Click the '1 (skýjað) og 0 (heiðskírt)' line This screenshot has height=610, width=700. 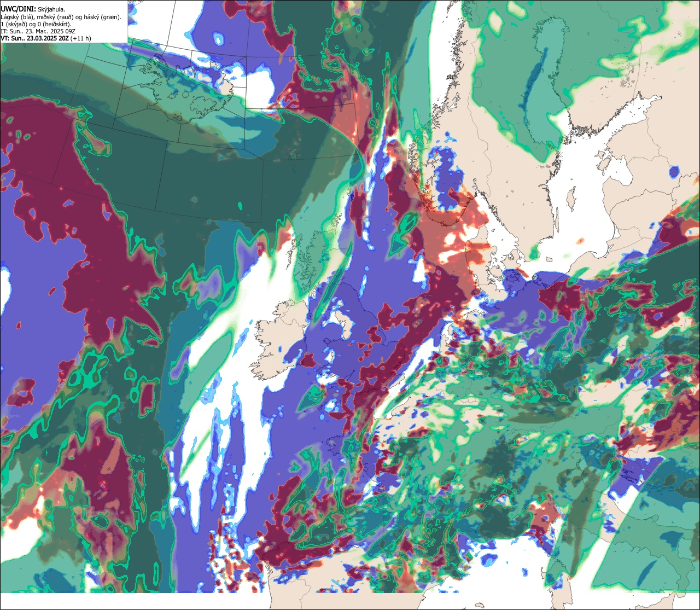coord(36,24)
